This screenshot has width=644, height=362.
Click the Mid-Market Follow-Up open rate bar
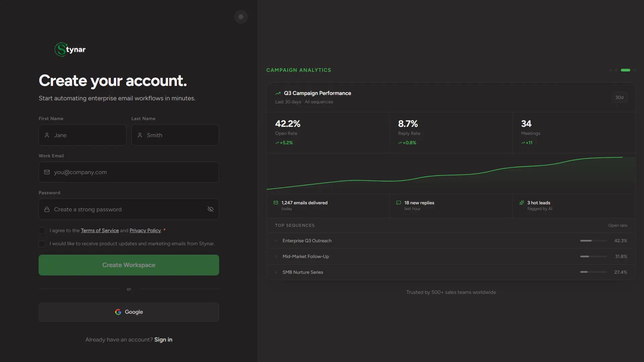click(593, 257)
